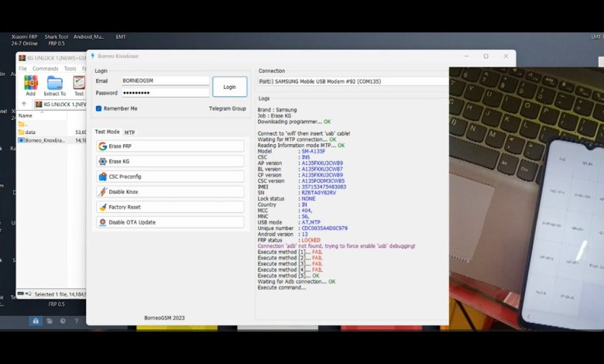
Task: Open the Port selection dropdown
Action: pyautogui.click(x=352, y=81)
